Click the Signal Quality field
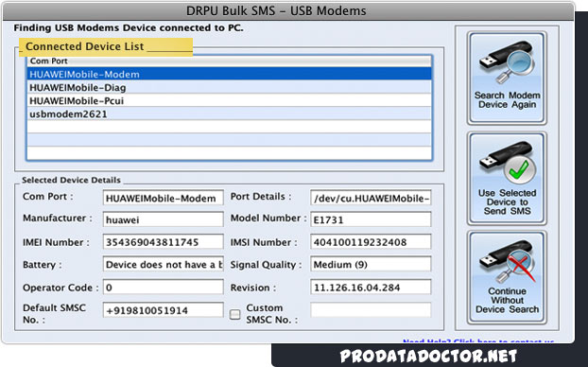The height and width of the screenshot is (367, 588). point(371,264)
